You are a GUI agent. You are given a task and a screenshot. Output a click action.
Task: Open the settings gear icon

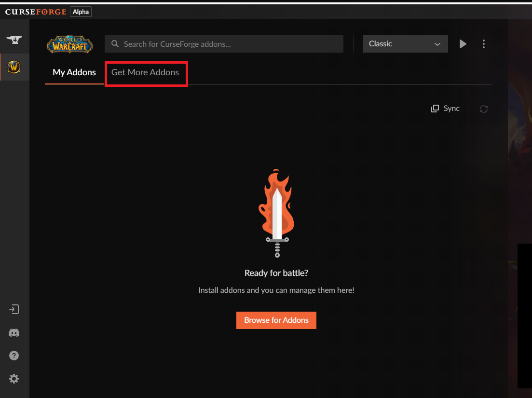point(14,379)
